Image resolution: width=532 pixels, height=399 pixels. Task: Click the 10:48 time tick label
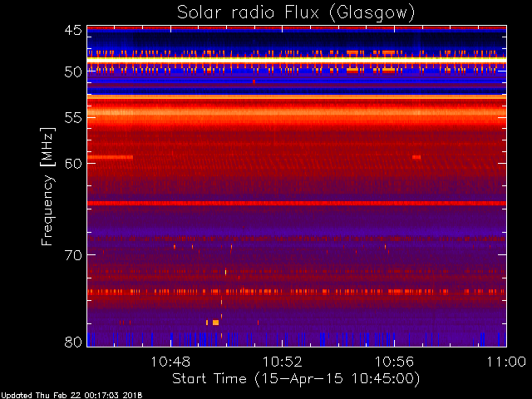click(x=170, y=362)
